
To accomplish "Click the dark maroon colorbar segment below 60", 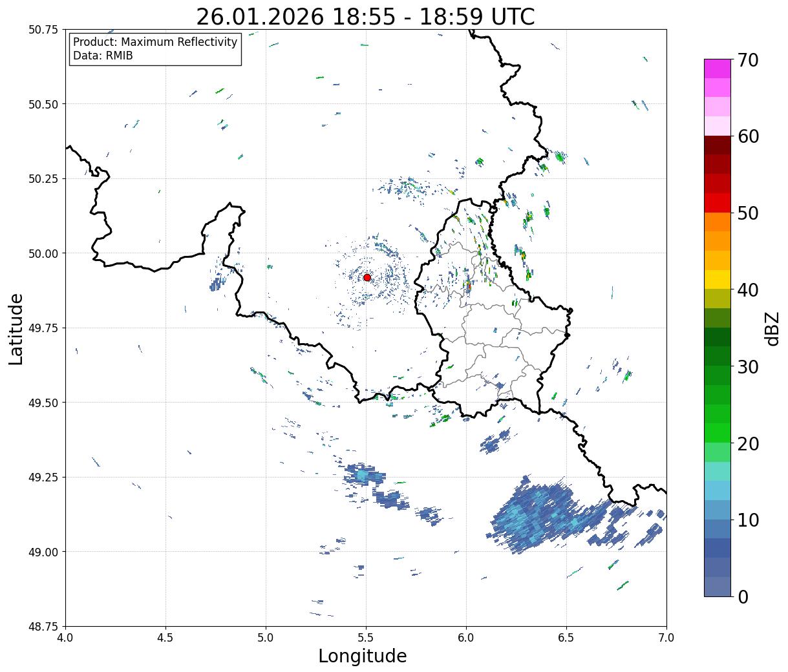I will click(x=718, y=145).
